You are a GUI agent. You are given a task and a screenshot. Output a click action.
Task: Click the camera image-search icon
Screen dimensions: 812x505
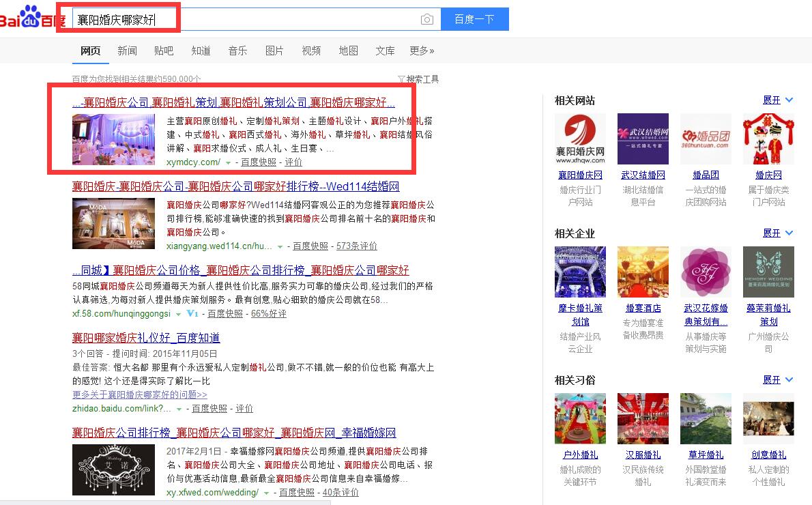[x=426, y=19]
